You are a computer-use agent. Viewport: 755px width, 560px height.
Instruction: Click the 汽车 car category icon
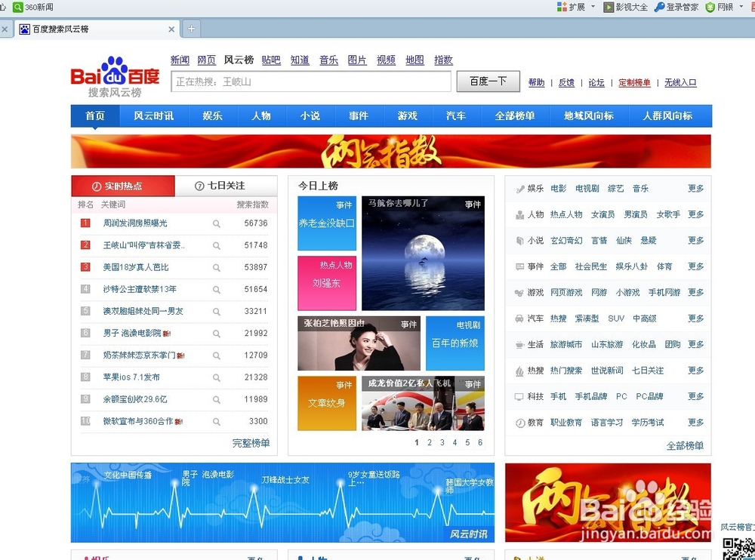coord(519,318)
